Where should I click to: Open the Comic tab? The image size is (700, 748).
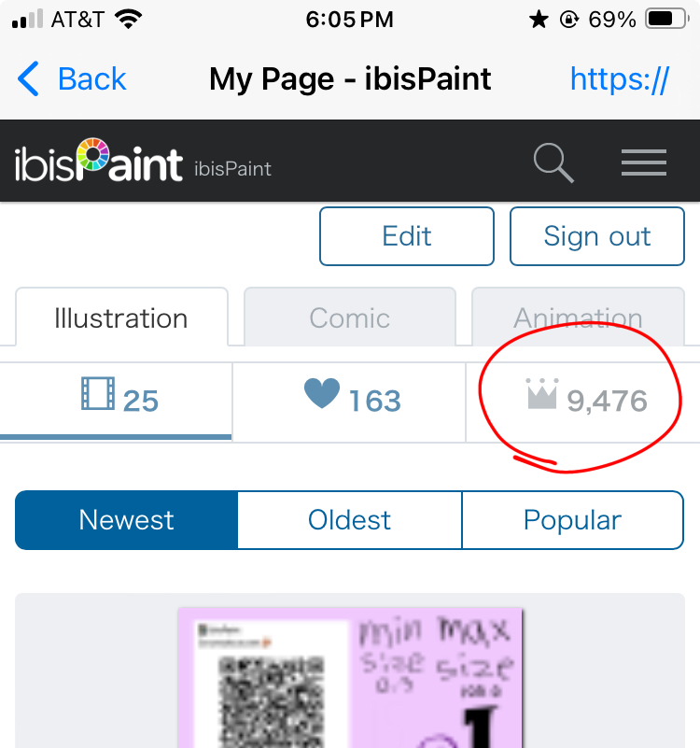[350, 318]
